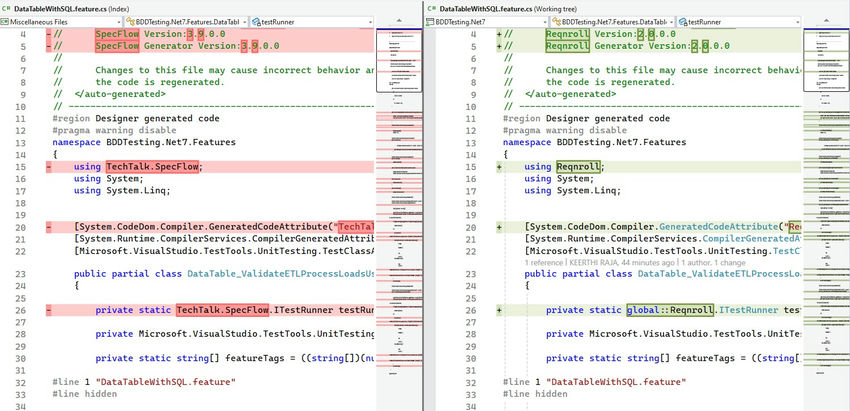Click the scroll-up arrow above the left minimap

399,21
